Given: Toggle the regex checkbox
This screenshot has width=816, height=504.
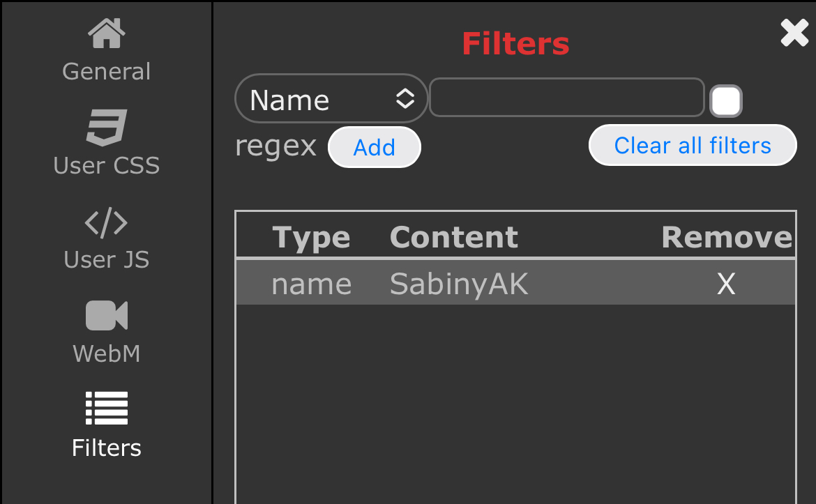Looking at the screenshot, I should click(726, 101).
